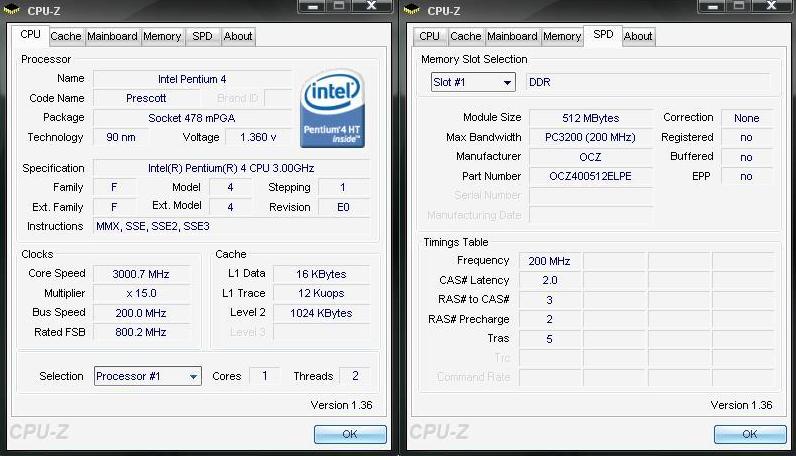Viewport: 796px width, 456px height.
Task: Click RAS# Precharge value '2'
Action: pyautogui.click(x=550, y=320)
